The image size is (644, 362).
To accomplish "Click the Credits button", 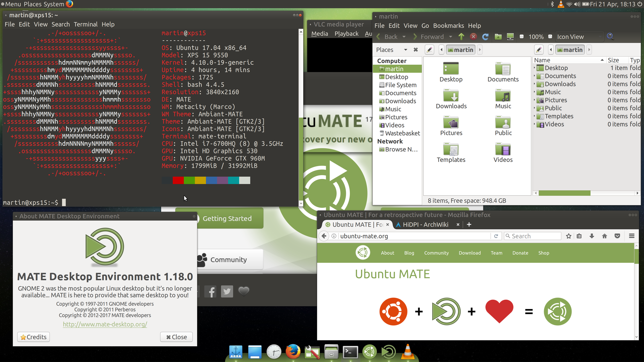I will click(x=34, y=337).
